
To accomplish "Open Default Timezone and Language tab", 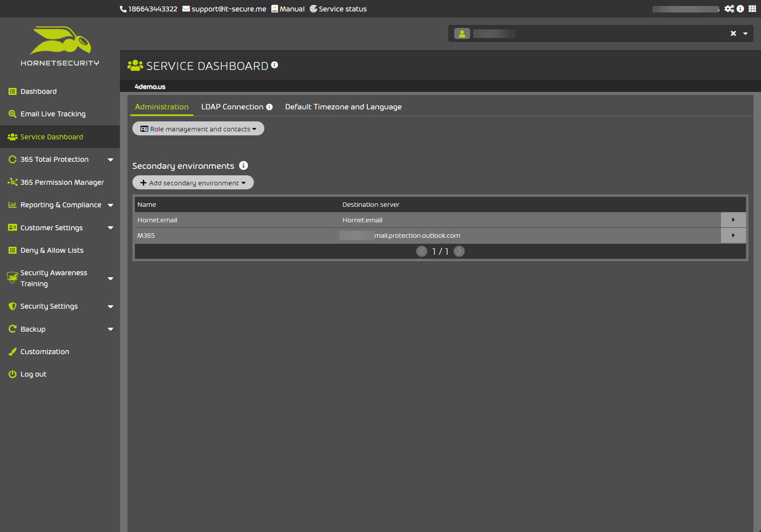I will pyautogui.click(x=343, y=107).
